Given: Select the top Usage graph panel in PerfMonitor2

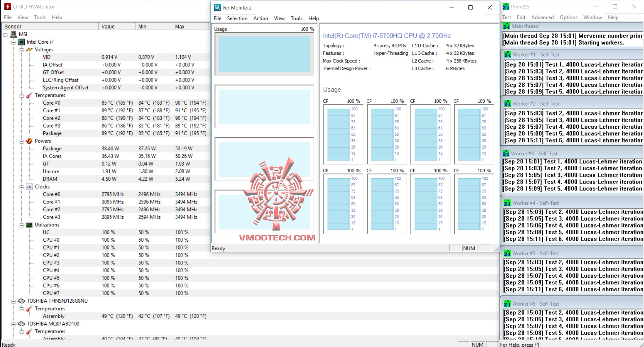Looking at the screenshot, I should tap(264, 54).
